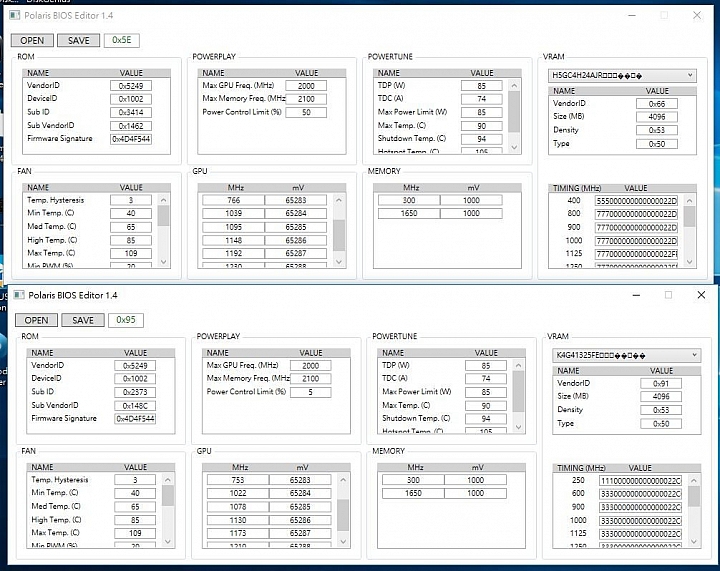Edit Max Memory Freq in lower window
Image resolution: width=720 pixels, height=571 pixels.
(310, 379)
